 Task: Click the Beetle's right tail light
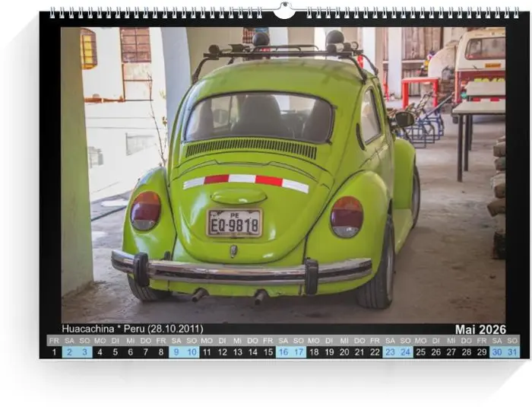347,216
